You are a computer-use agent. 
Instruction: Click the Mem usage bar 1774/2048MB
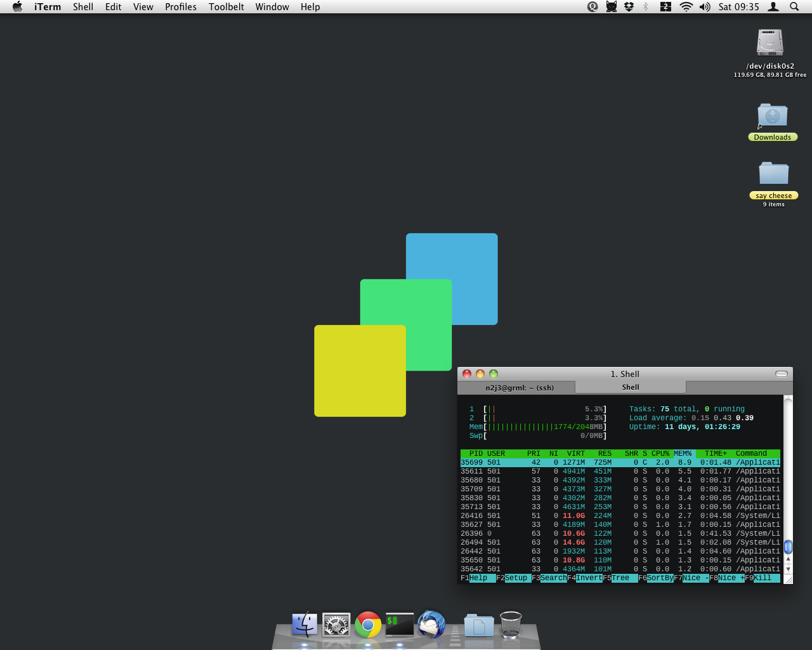point(538,427)
